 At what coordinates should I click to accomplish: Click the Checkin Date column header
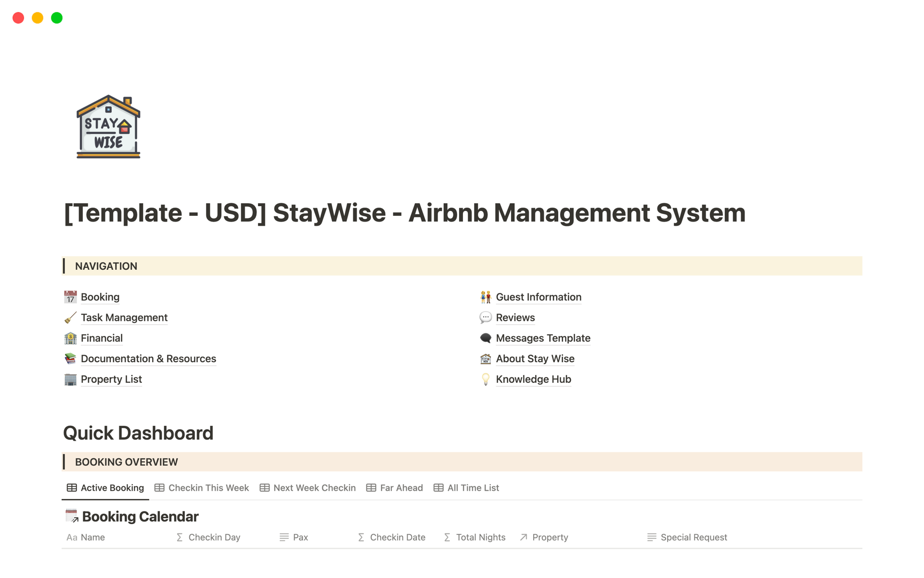(x=398, y=537)
